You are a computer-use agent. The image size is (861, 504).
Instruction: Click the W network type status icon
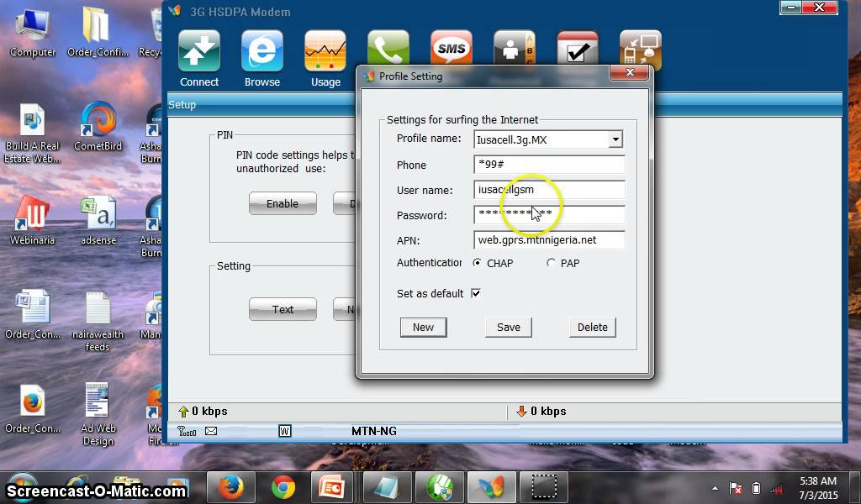pos(284,431)
